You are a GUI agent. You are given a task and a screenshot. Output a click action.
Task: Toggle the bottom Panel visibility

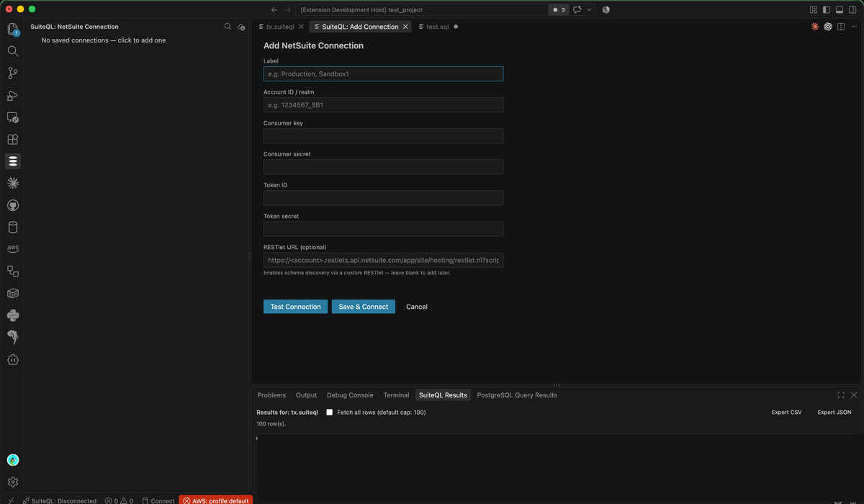[840, 9]
